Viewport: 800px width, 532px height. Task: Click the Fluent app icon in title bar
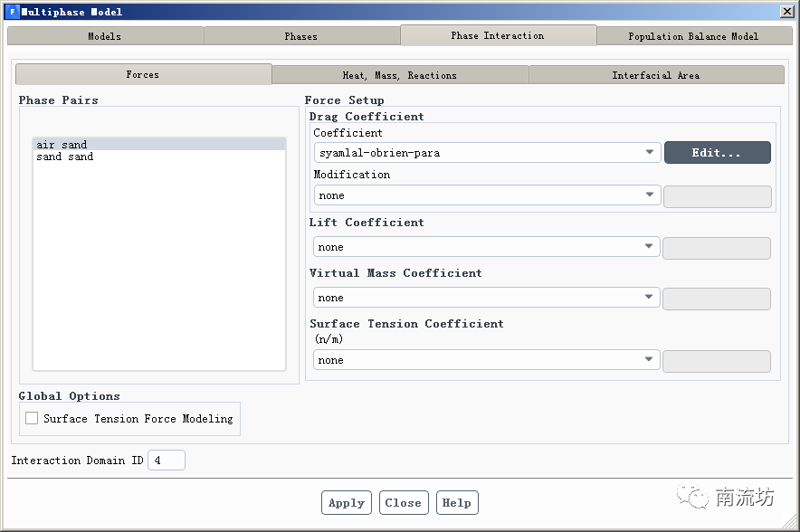pyautogui.click(x=11, y=12)
